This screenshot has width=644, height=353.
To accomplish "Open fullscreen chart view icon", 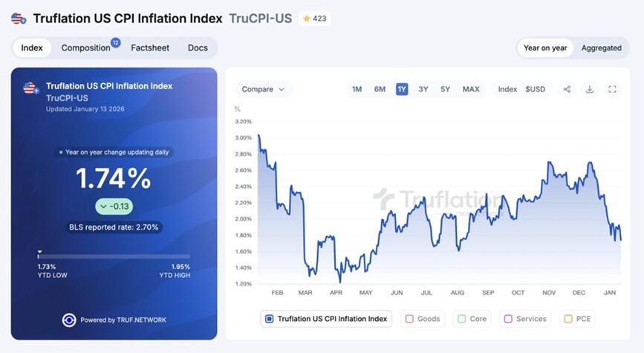I will point(612,89).
